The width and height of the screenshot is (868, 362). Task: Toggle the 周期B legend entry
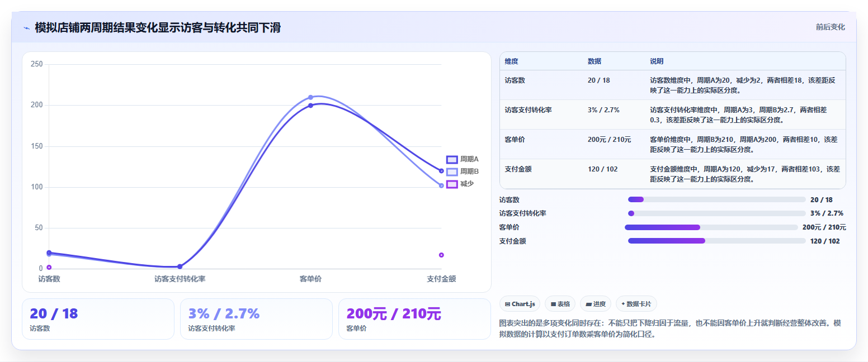(463, 172)
